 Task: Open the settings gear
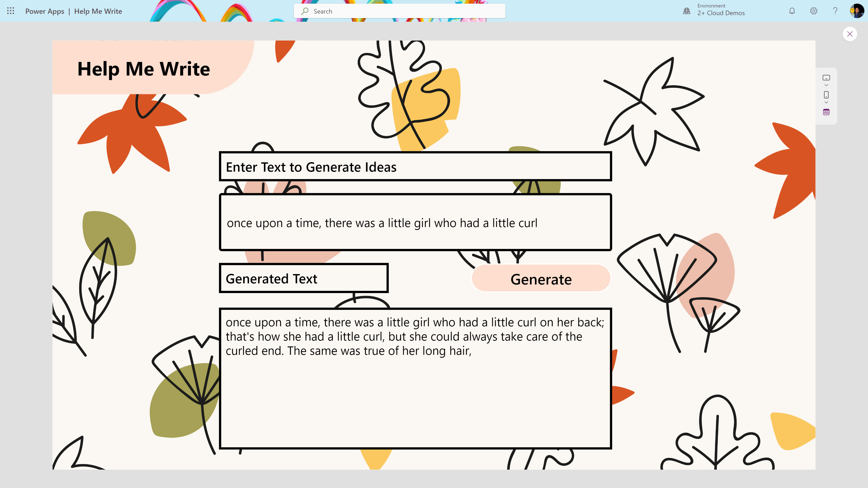click(814, 11)
